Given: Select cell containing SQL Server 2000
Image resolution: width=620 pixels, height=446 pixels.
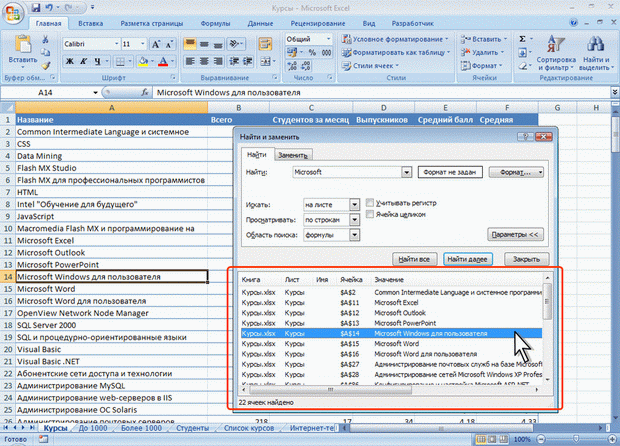Looking at the screenshot, I should pos(112,325).
